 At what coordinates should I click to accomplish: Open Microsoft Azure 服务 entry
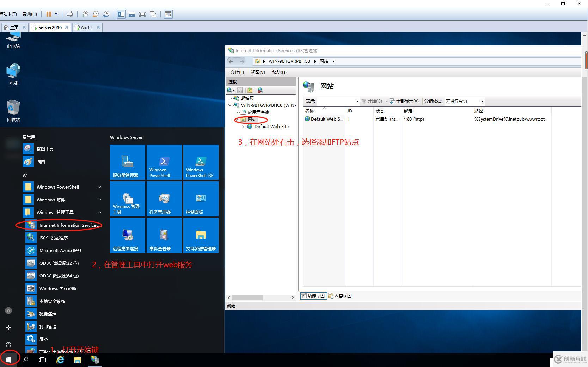63,250
